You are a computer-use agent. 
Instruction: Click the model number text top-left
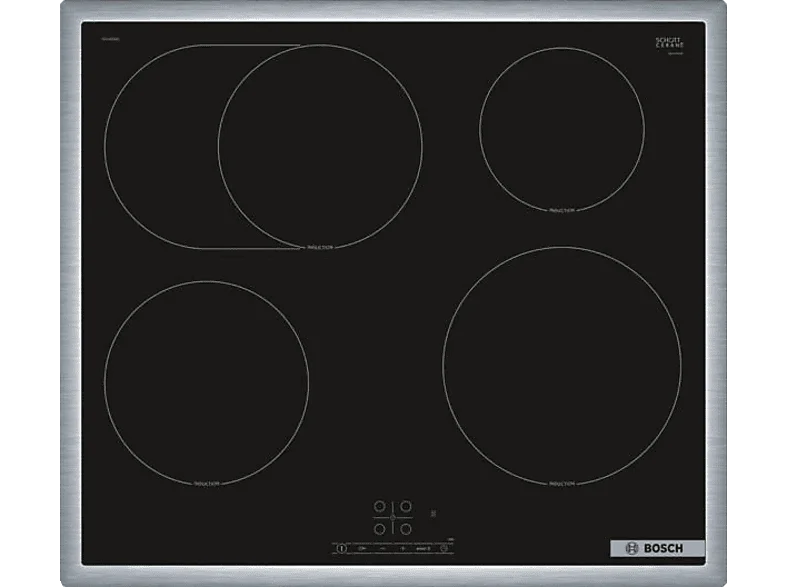(x=111, y=39)
